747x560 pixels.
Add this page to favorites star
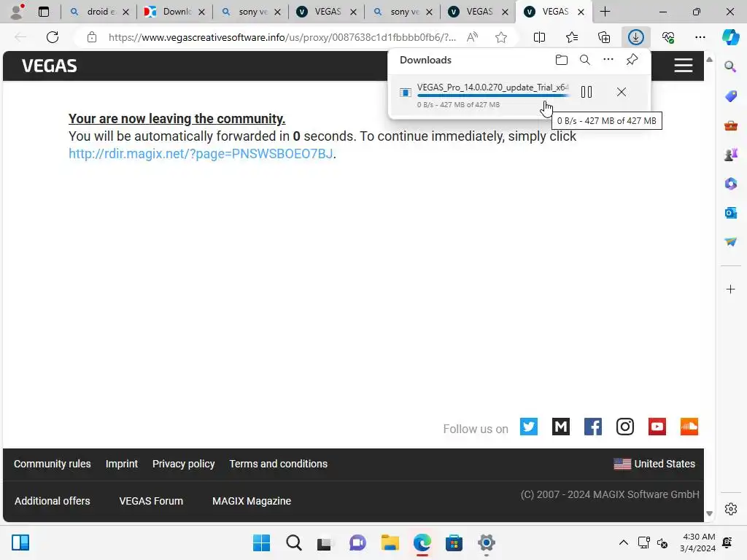500,37
